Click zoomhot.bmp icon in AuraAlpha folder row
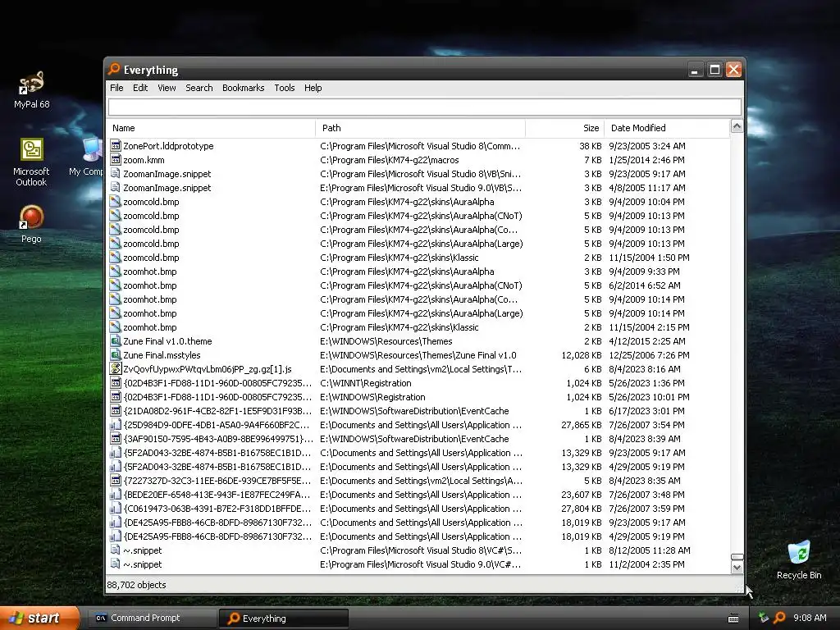Viewport: 840px width, 630px height. pos(115,271)
